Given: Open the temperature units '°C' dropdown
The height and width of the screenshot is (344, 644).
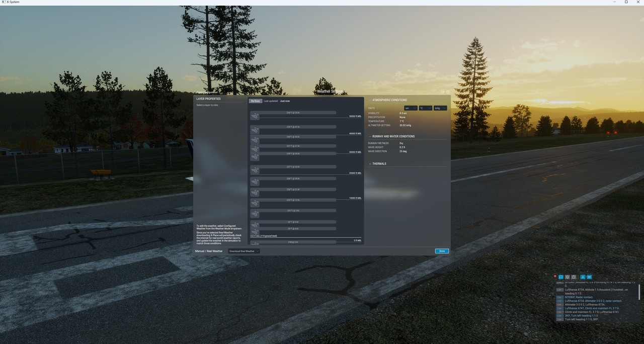Looking at the screenshot, I should coord(426,108).
